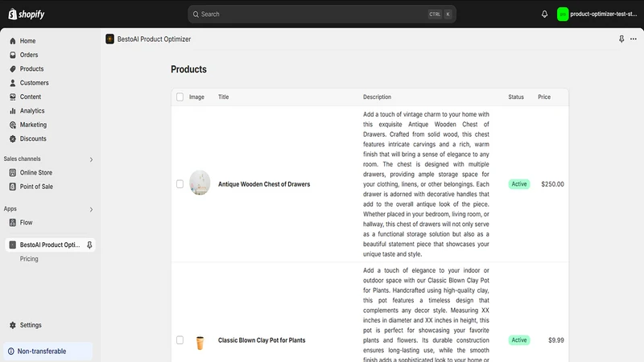
Task: Click the Active badge for Clay Pot
Action: tap(519, 339)
